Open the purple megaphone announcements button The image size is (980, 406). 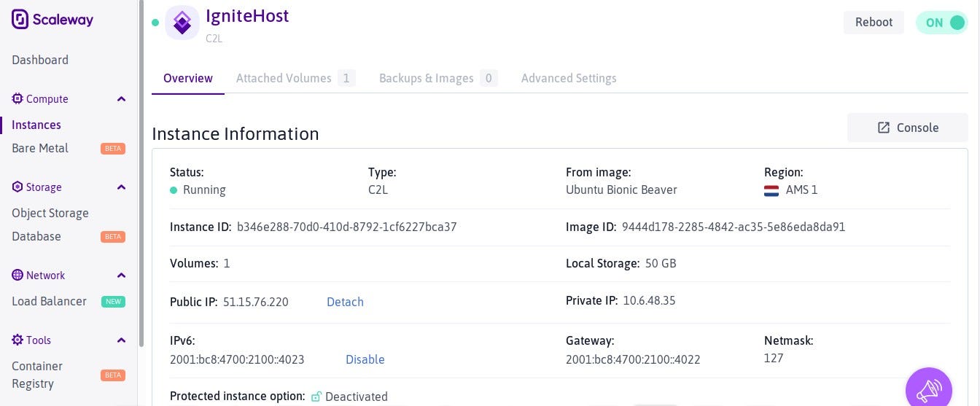pos(929,390)
